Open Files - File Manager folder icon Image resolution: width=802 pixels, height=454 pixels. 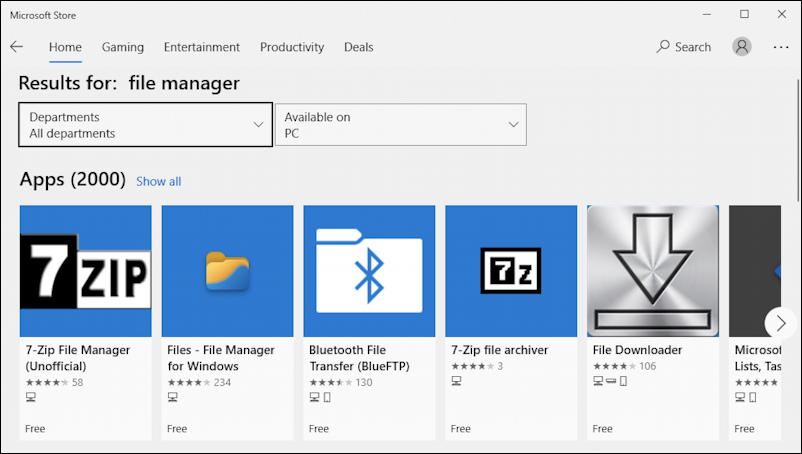[x=227, y=271]
